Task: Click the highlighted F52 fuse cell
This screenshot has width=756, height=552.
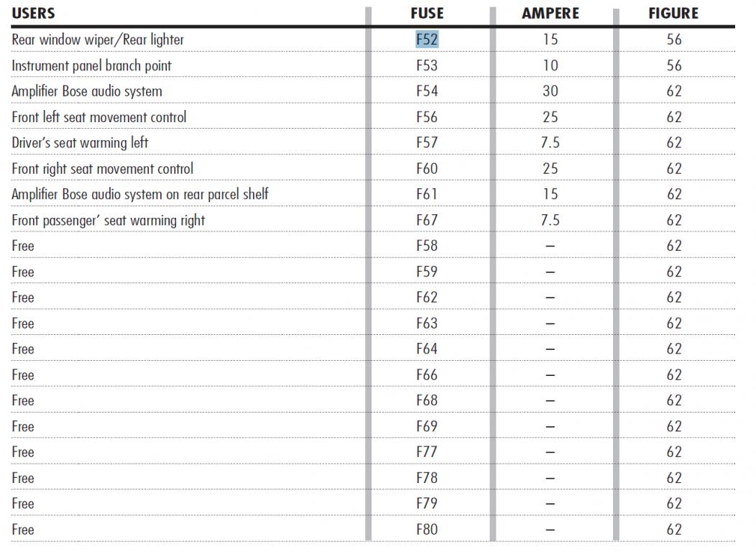Action: 427,40
